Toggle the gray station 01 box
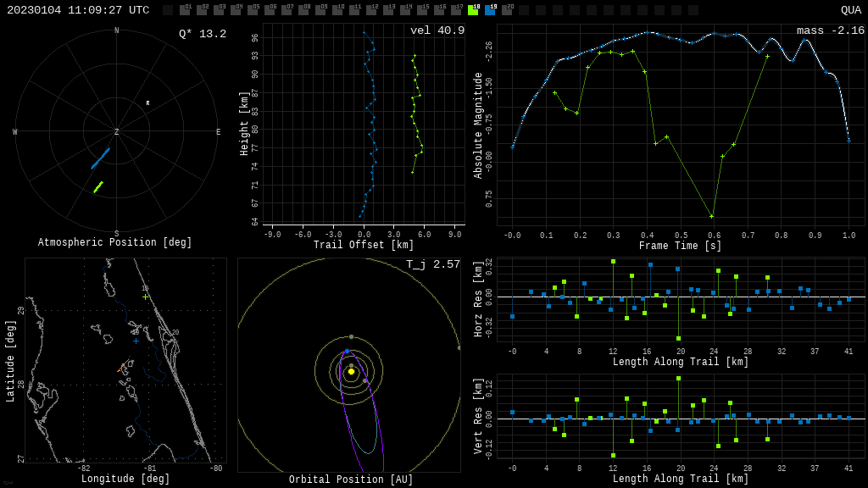This screenshot has width=868, height=488. [x=185, y=10]
